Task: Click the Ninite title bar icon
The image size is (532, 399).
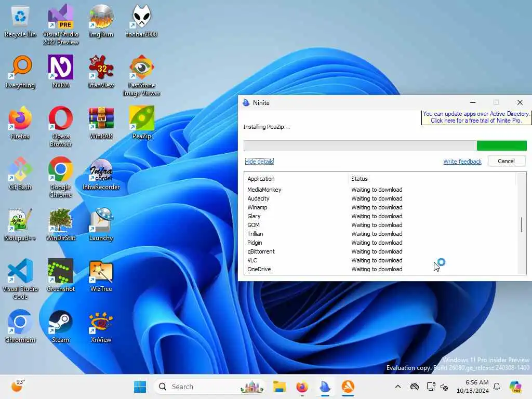Action: coord(246,102)
